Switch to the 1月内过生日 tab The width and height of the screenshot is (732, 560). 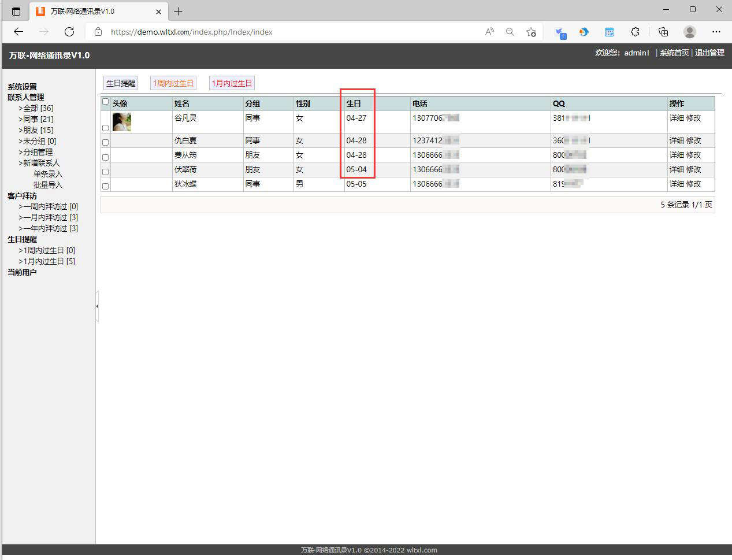tap(232, 83)
